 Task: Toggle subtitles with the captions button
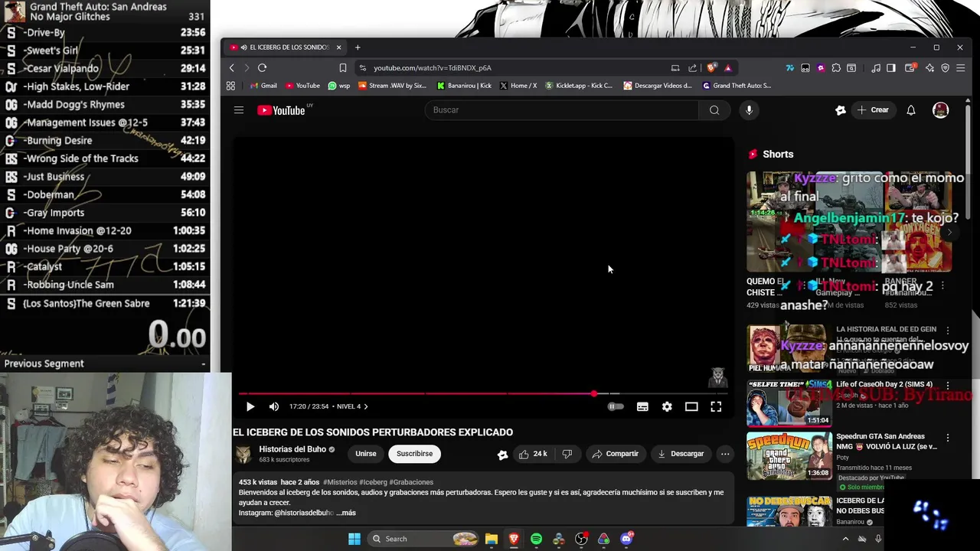pyautogui.click(x=642, y=407)
